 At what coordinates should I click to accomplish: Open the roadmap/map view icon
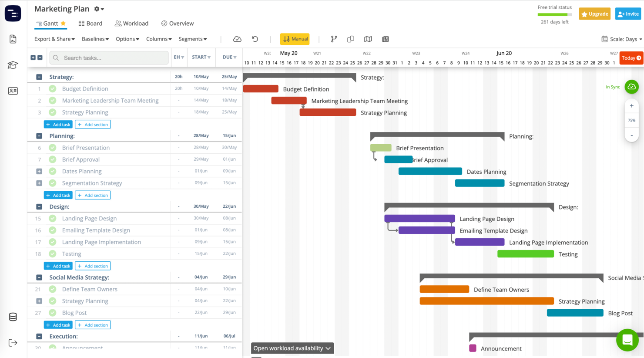pos(368,39)
